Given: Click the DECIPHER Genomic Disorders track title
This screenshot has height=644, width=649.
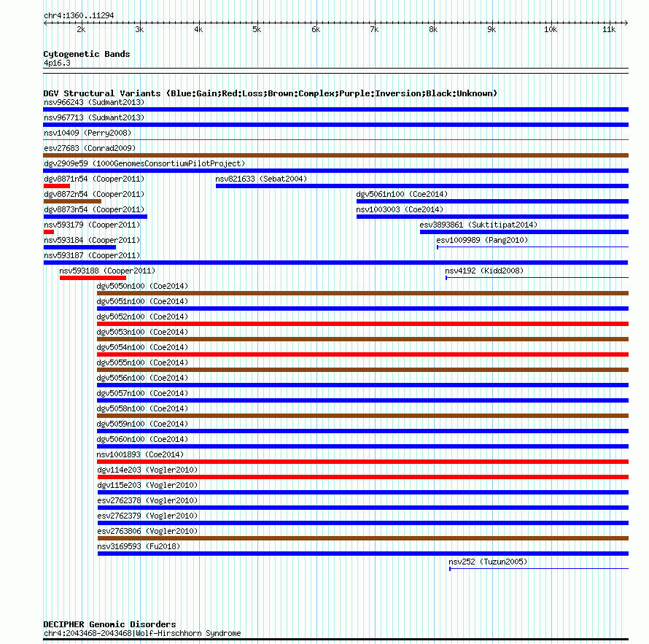Looking at the screenshot, I should click(109, 624).
